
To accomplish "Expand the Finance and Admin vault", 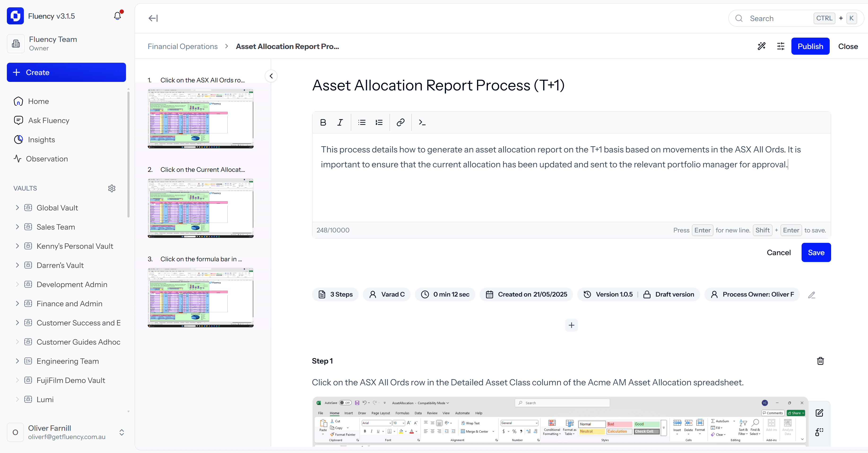I will pos(17,304).
